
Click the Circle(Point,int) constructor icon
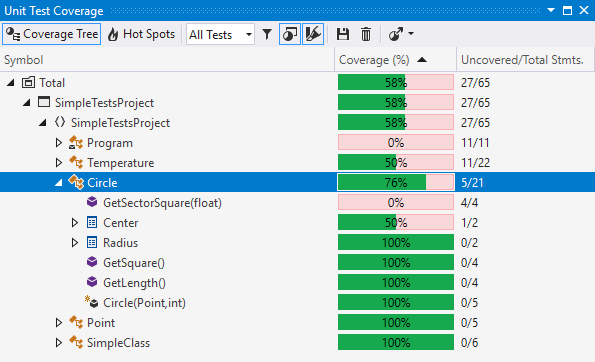pyautogui.click(x=91, y=302)
